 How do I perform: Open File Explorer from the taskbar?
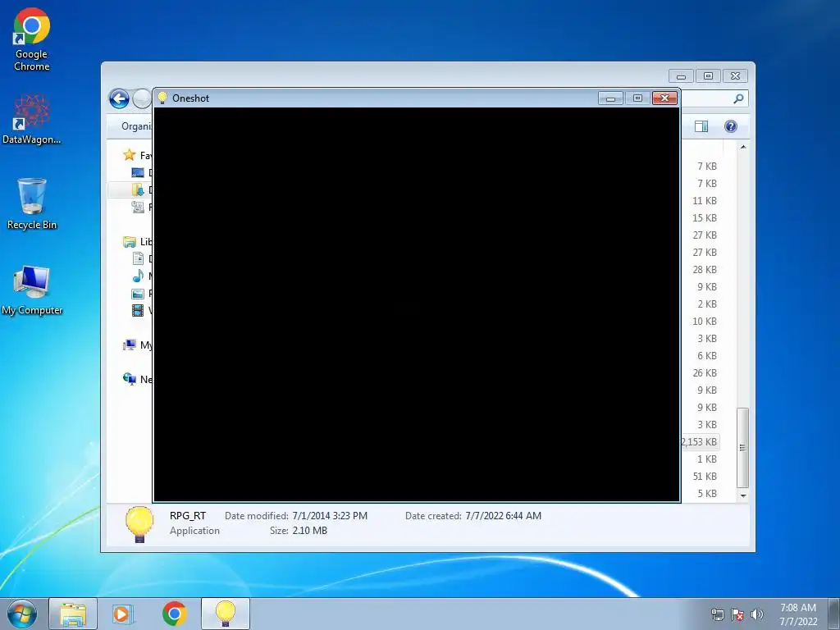point(73,614)
